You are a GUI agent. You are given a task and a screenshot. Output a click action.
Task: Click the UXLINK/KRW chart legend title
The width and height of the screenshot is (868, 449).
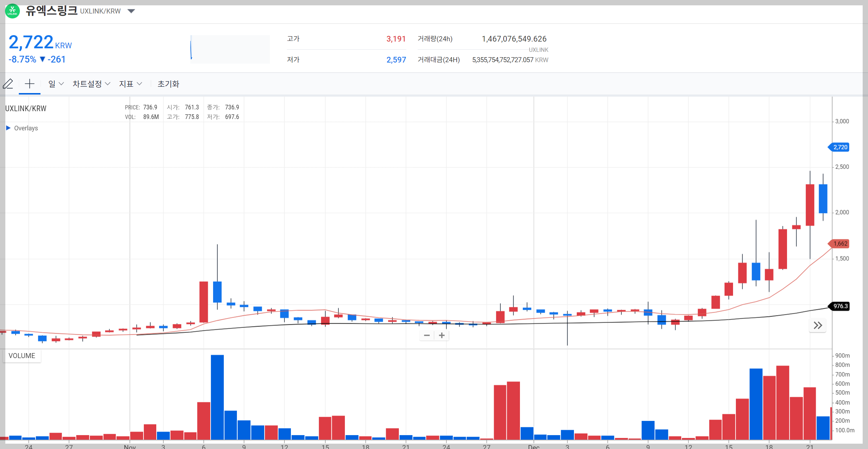(x=26, y=108)
